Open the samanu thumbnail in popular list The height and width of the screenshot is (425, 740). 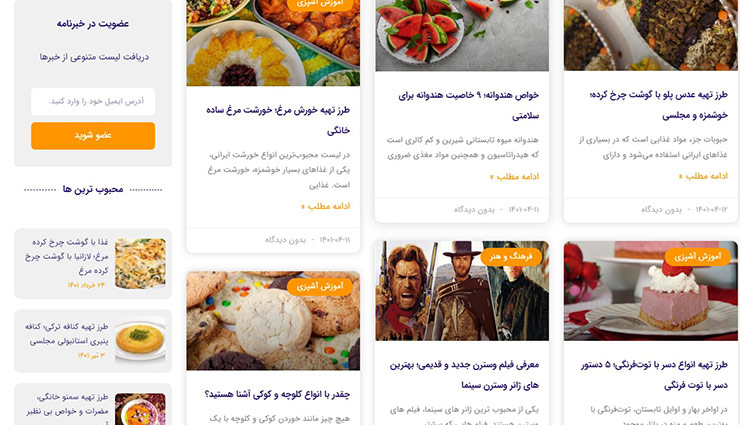coord(140,409)
